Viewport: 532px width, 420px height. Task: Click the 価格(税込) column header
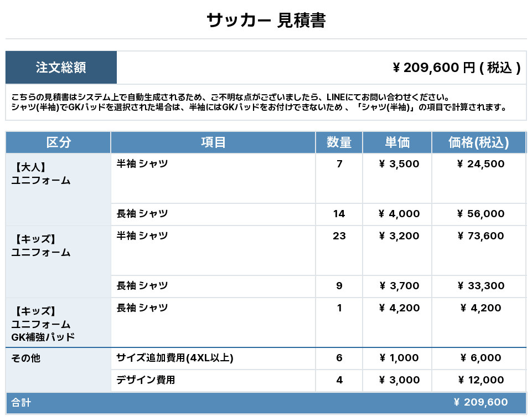coord(478,142)
